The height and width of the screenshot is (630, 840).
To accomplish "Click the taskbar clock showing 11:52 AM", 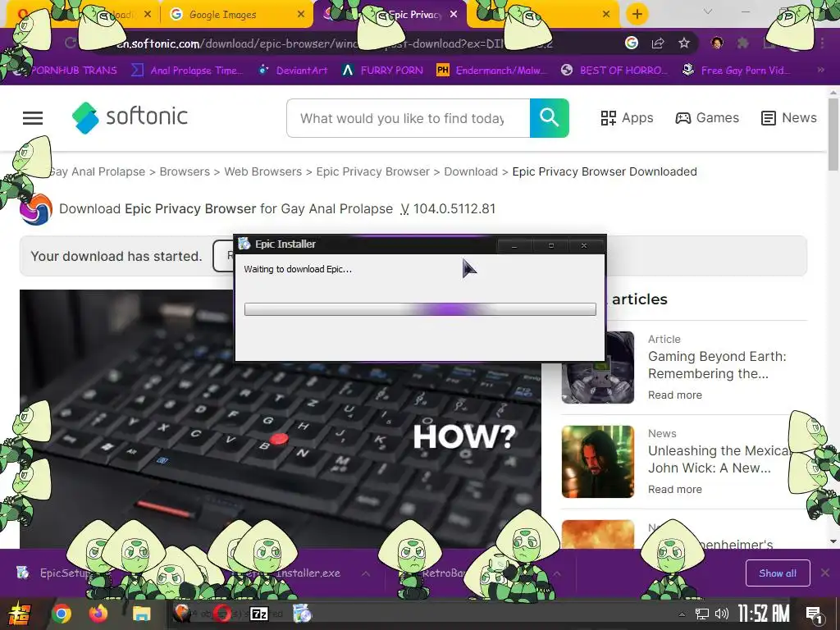I will (x=764, y=614).
